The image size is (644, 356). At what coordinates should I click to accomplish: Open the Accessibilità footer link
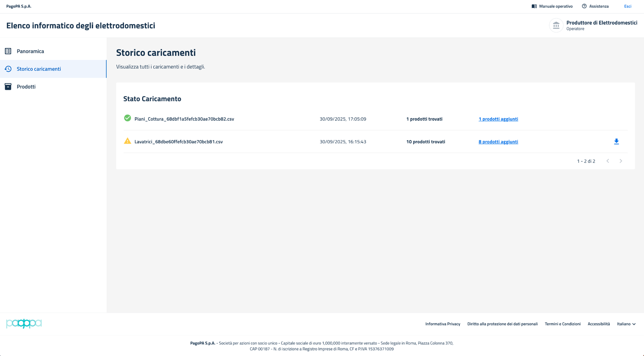point(598,324)
